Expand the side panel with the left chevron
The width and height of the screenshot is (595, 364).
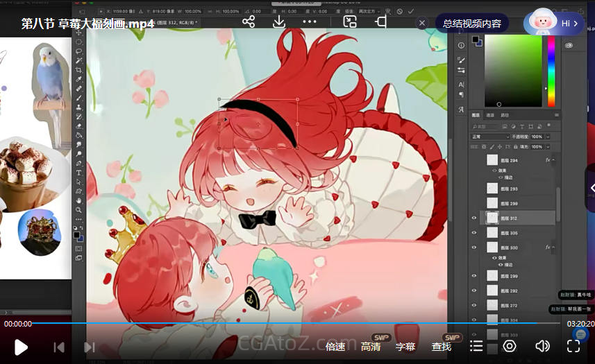pyautogui.click(x=591, y=188)
